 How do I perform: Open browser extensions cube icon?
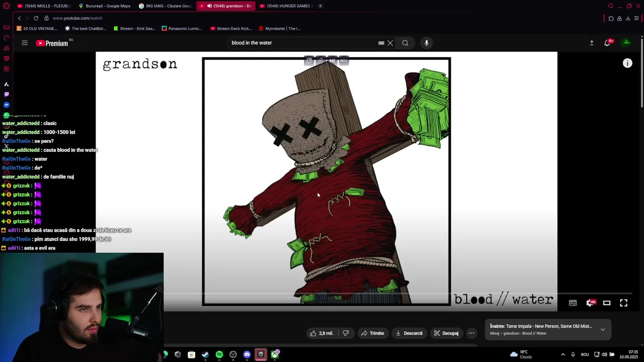pyautogui.click(x=611, y=18)
